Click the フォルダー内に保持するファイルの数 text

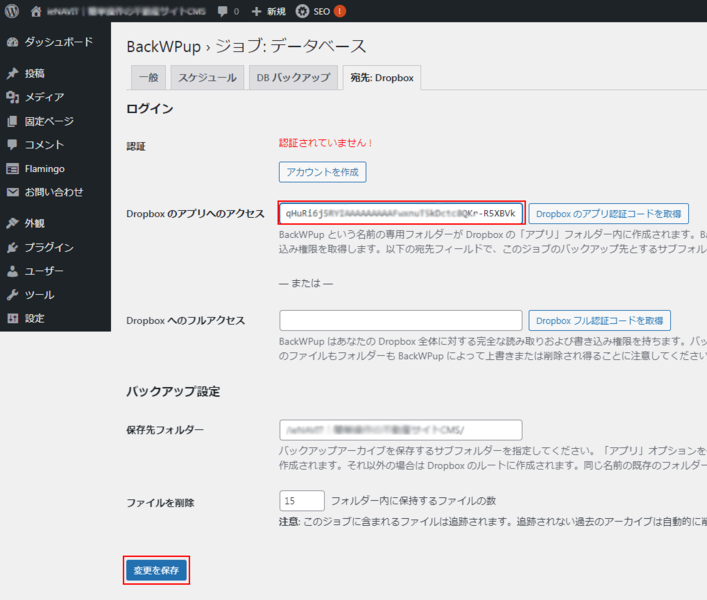[x=413, y=501]
